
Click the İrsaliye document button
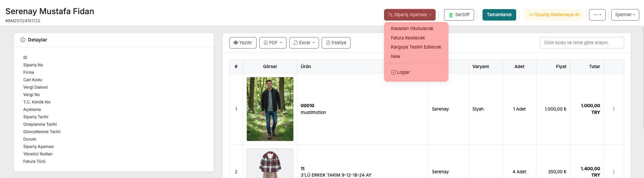[x=336, y=43]
